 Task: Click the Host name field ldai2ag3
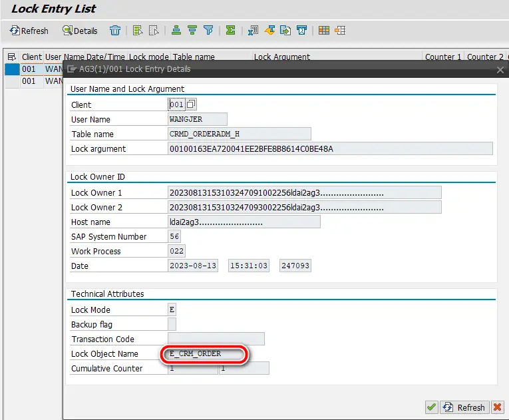244,222
